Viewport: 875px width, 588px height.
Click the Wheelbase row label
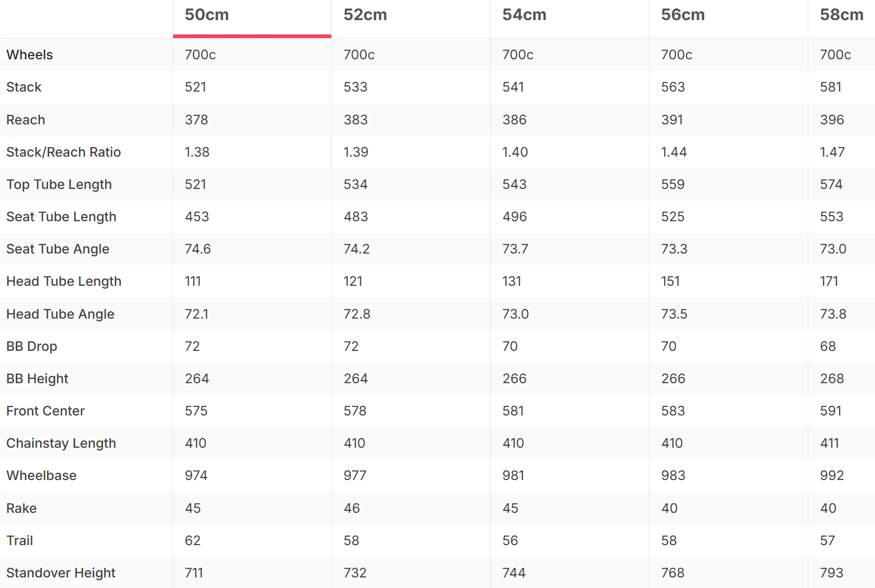tap(41, 476)
